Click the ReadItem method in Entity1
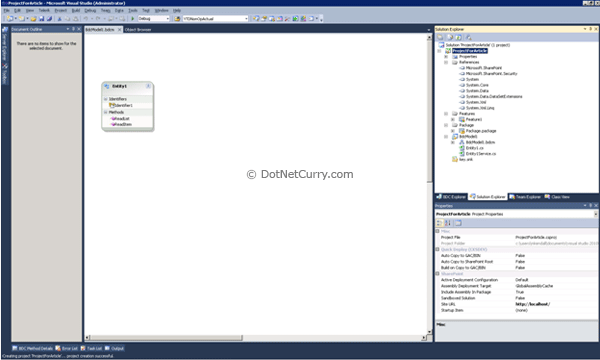This screenshot has width=600, height=360. (x=122, y=124)
